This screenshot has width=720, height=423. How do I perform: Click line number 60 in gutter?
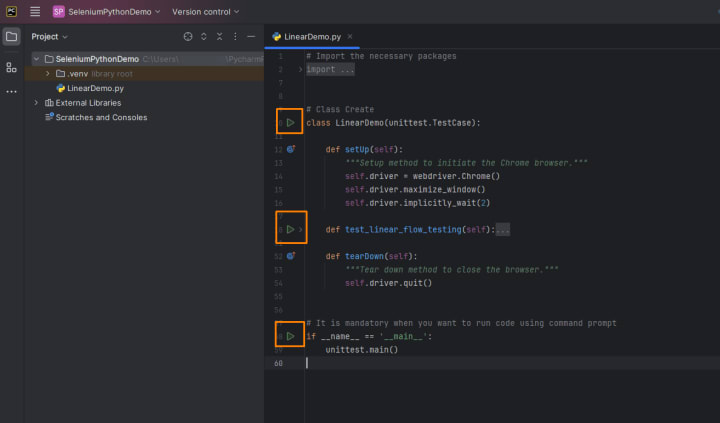pos(278,363)
